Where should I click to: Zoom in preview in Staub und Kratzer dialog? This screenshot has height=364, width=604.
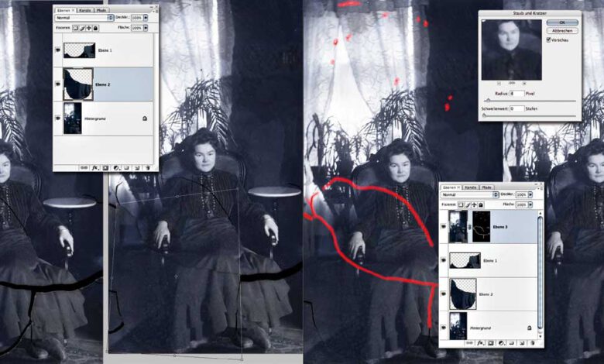pyautogui.click(x=524, y=83)
